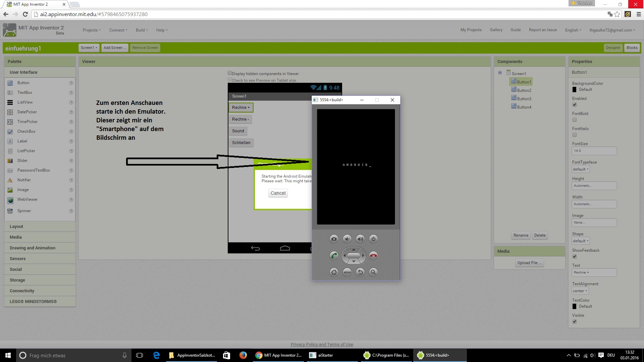
Task: Click emulator red end-call button
Action: (x=373, y=256)
